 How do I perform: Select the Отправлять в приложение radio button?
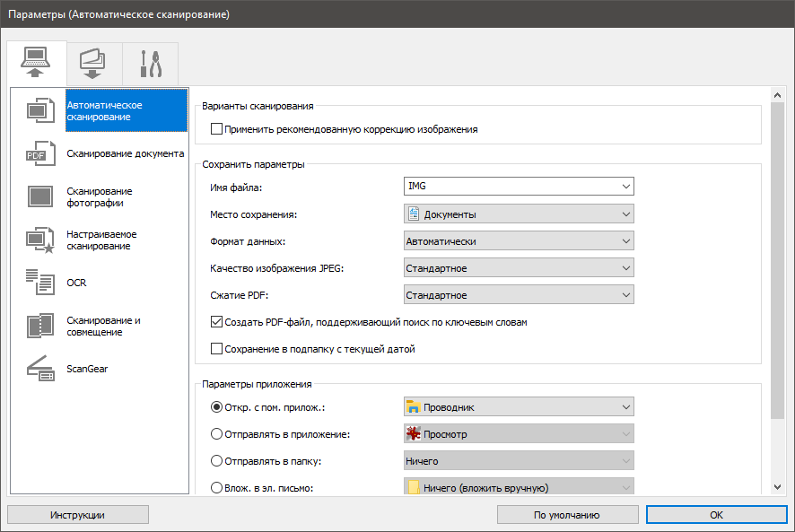click(x=216, y=434)
